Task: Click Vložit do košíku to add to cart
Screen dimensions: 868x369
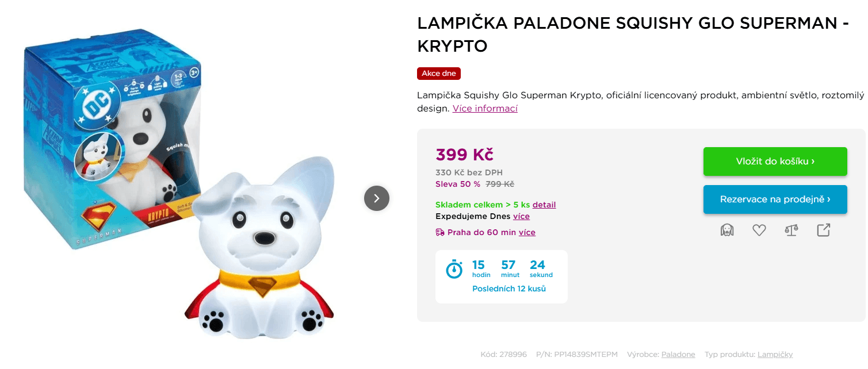Action: tap(775, 161)
